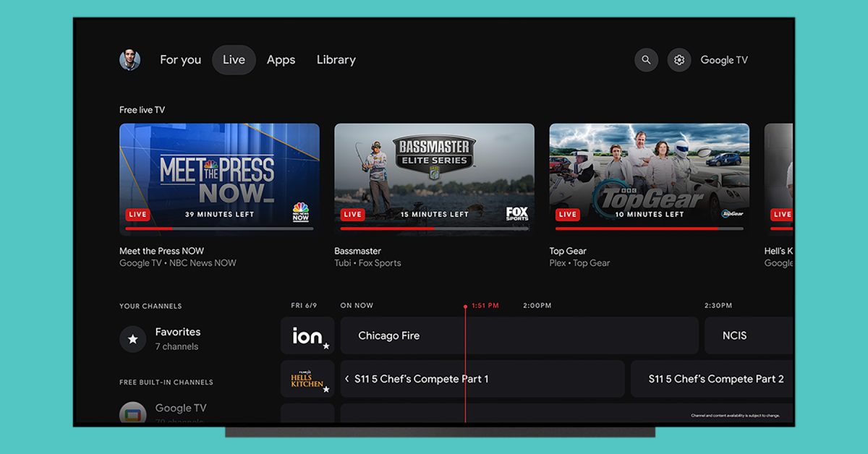Click the 'FREE BUILT-IN CHANNELS' heading
This screenshot has width=868, height=454.
pyautogui.click(x=166, y=382)
